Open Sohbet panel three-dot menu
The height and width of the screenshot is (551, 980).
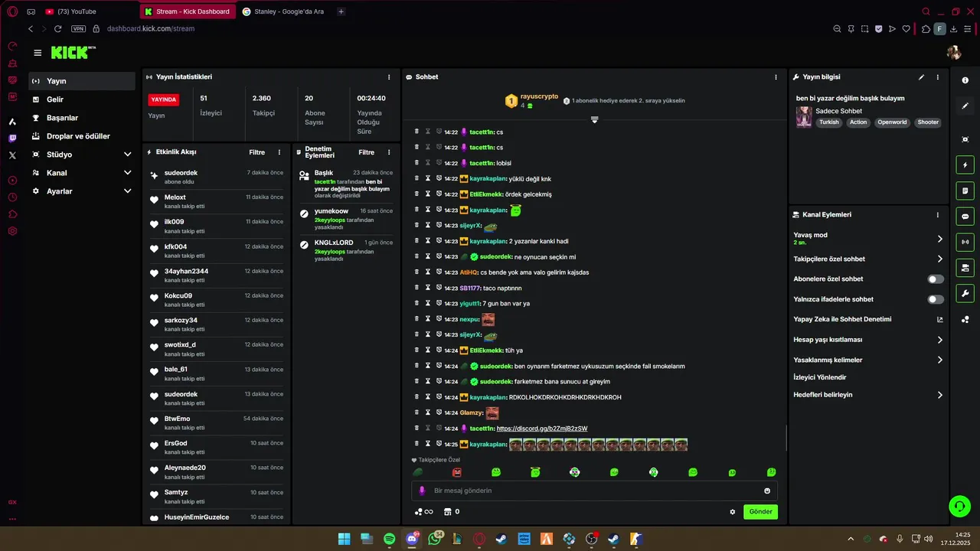pos(776,77)
